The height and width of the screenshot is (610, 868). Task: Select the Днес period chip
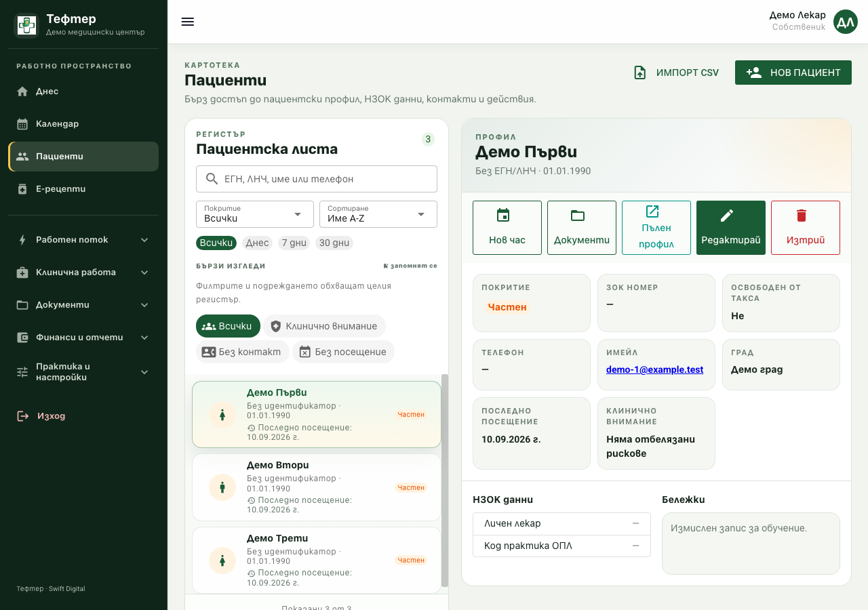(257, 243)
